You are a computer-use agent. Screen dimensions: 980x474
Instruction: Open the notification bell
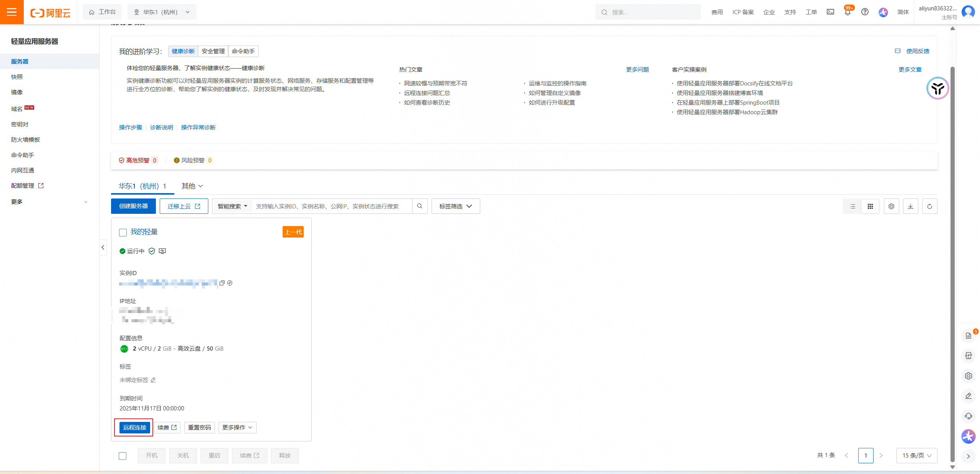847,12
